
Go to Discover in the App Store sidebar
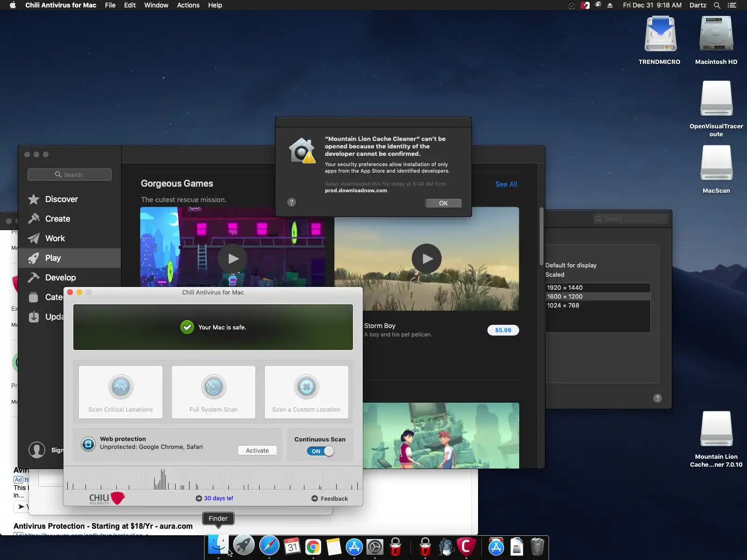point(70,199)
